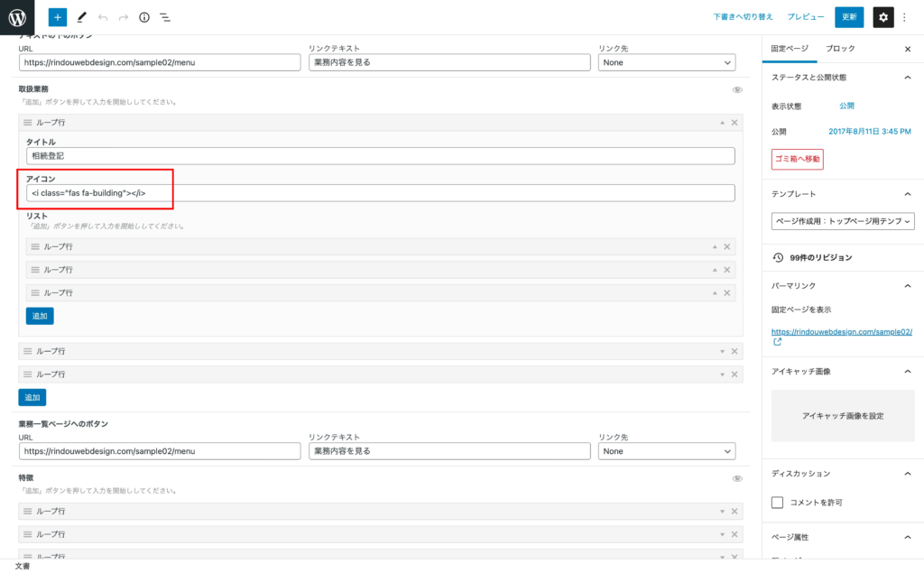Click the 追加 button above 業務一覧ページへのボタン
Viewport: 924px width, 573px height.
point(32,397)
